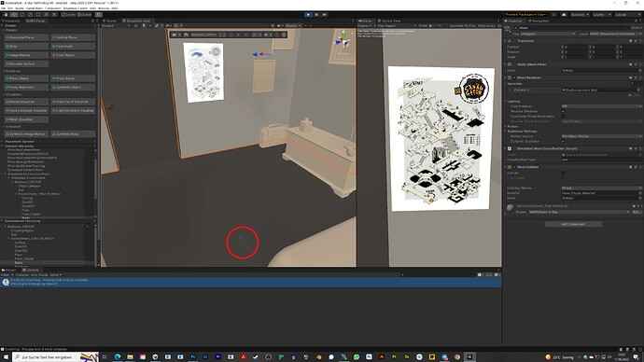Image resolution: width=644 pixels, height=362 pixels.
Task: Switch to the Project tab
Action: pyautogui.click(x=10, y=270)
